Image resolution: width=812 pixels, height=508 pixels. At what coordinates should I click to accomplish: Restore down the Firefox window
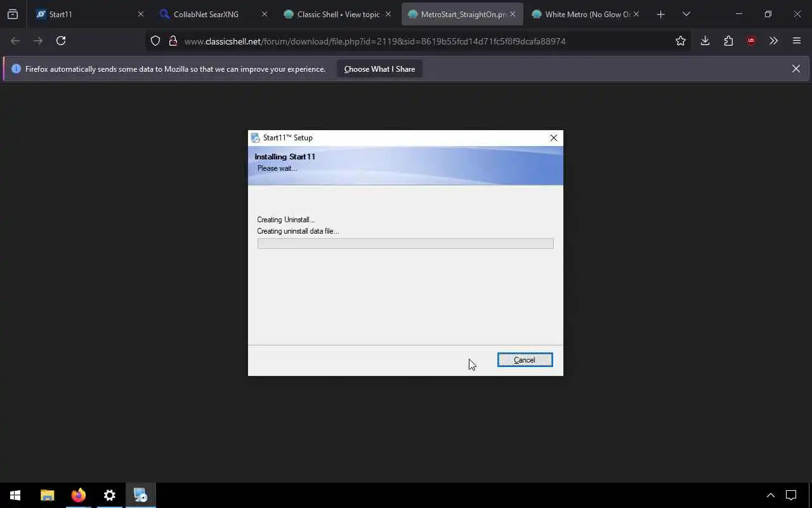pyautogui.click(x=768, y=14)
